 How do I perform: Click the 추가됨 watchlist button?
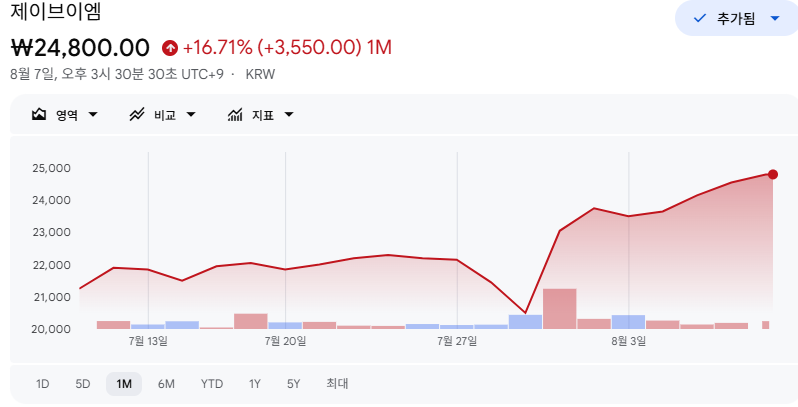coord(736,18)
